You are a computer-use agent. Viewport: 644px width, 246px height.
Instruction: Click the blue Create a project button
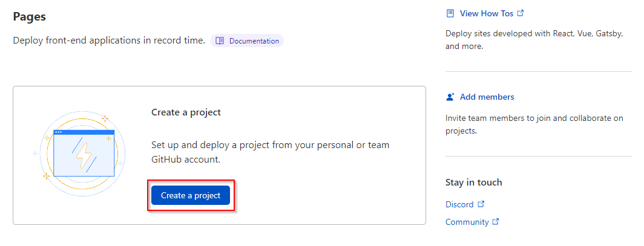[191, 195]
